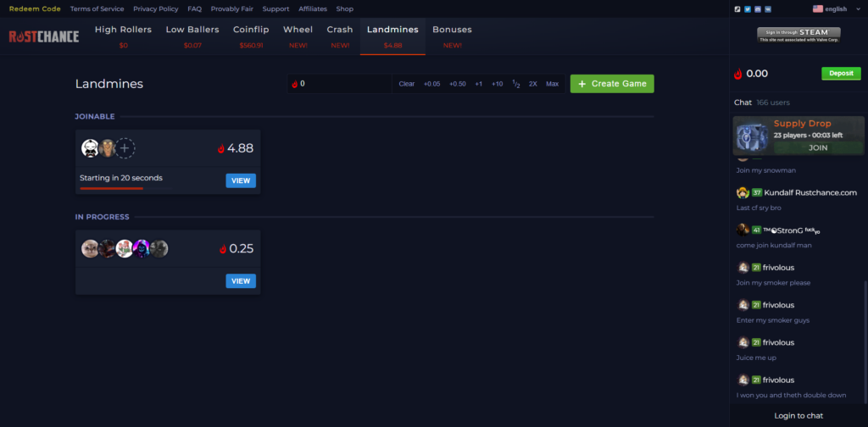868x427 pixels.
Task: Click the RustChance logo
Action: click(44, 36)
